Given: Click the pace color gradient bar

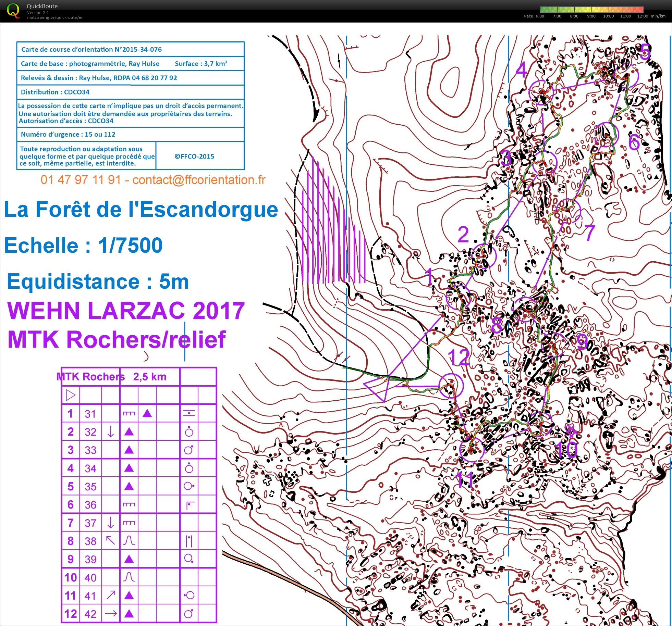Looking at the screenshot, I should point(591,10).
